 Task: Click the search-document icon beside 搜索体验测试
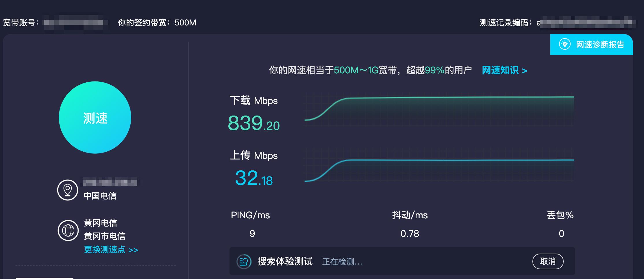click(x=244, y=261)
